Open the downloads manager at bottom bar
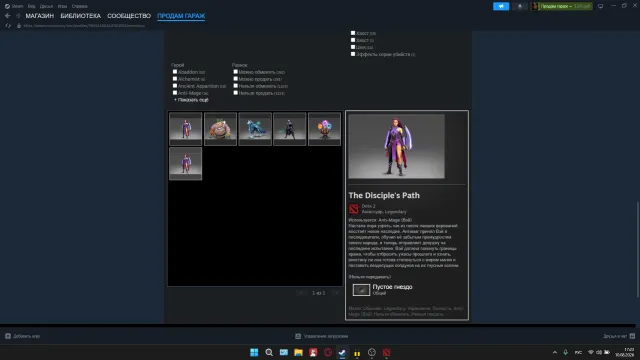 (322, 336)
